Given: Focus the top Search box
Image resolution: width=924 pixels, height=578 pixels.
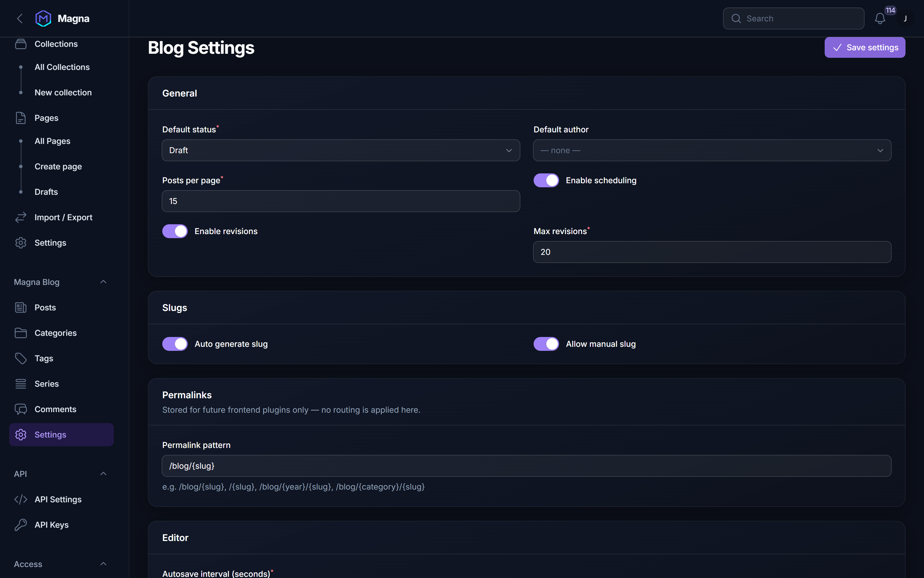Looking at the screenshot, I should click(793, 18).
